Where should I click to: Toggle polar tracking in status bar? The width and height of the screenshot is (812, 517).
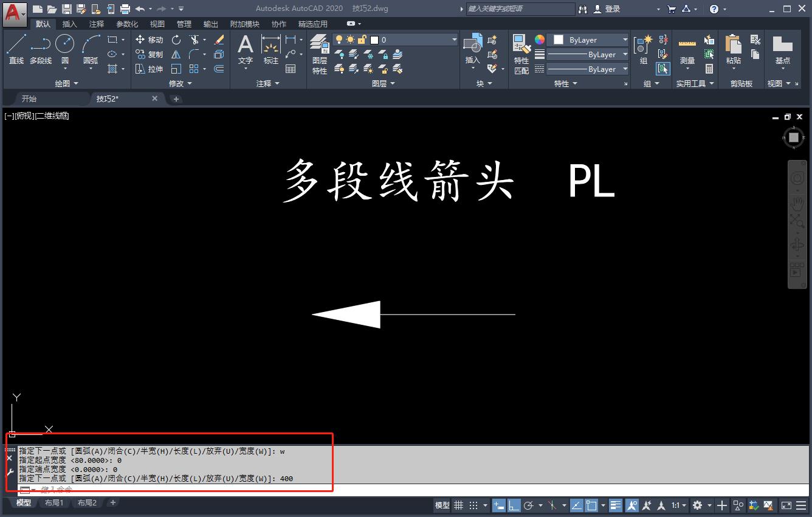[529, 505]
